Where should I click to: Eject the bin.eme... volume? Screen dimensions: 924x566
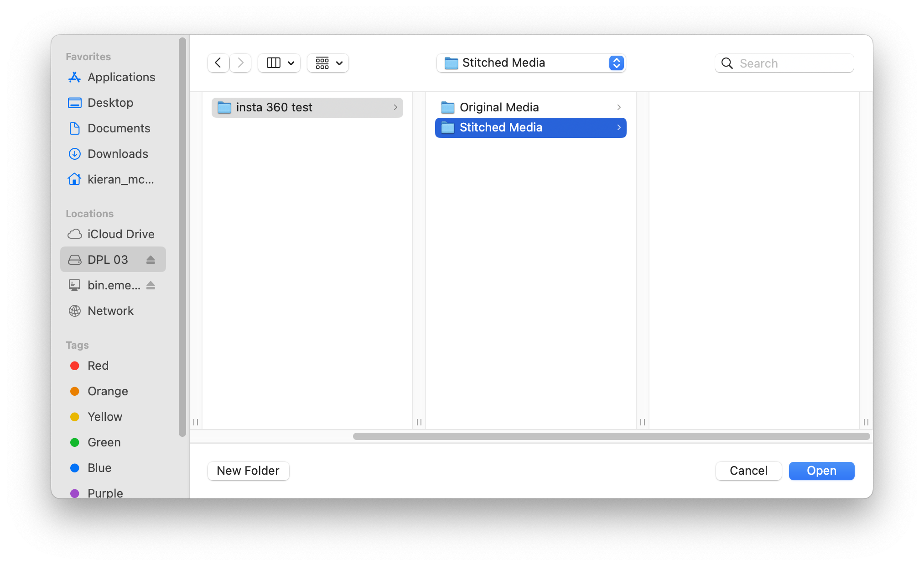coord(151,285)
